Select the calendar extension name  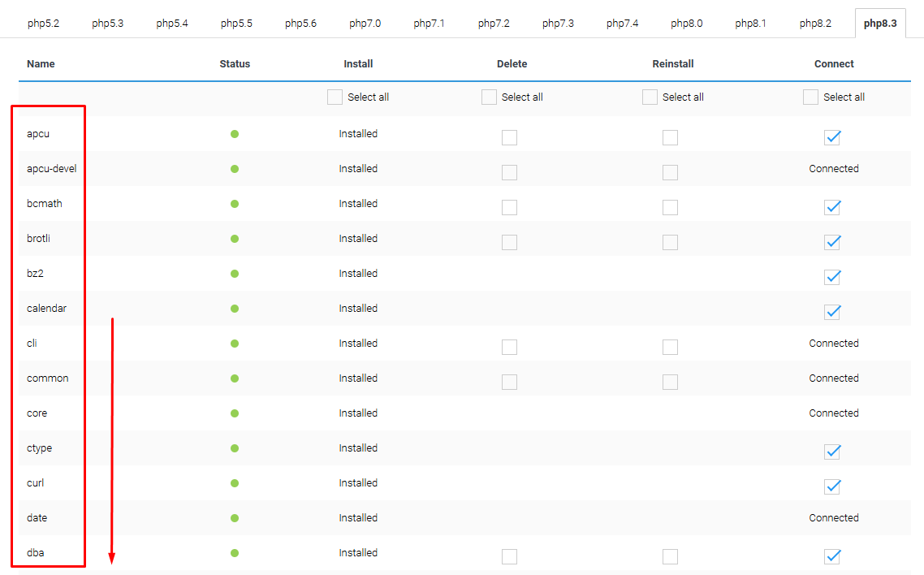[x=46, y=308]
